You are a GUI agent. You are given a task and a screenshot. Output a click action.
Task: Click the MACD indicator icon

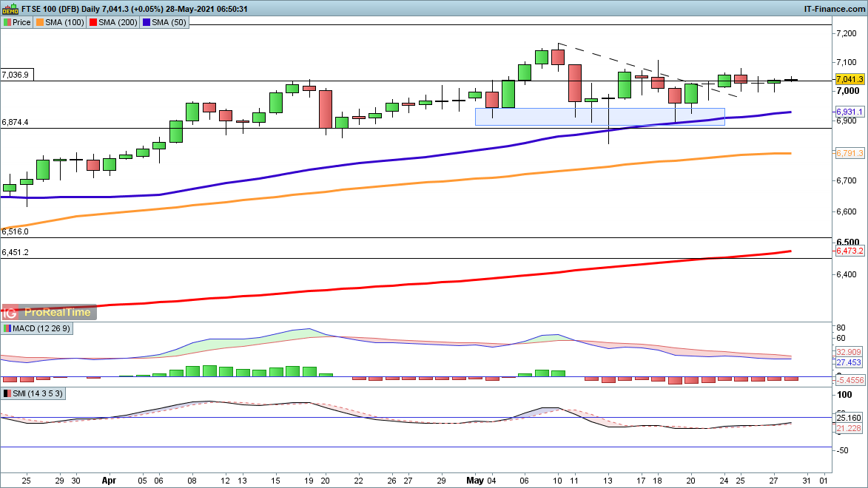point(7,328)
